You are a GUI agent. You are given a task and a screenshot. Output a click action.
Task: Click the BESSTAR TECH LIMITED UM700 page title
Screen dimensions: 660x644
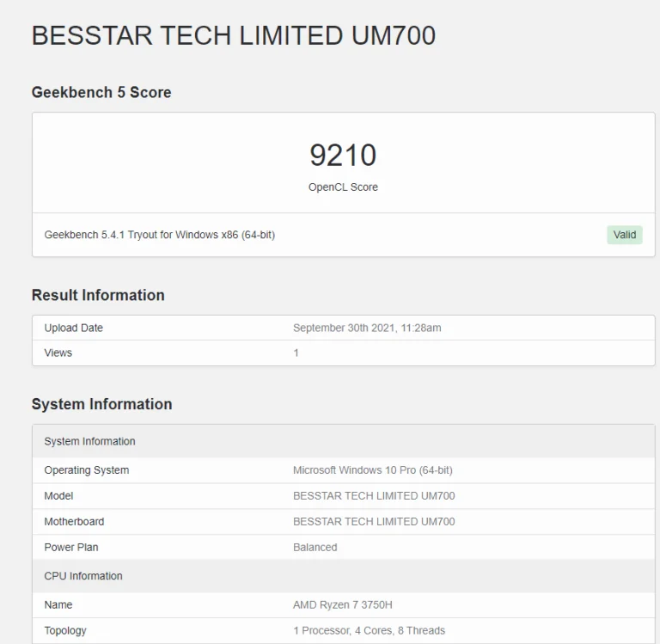point(234,35)
